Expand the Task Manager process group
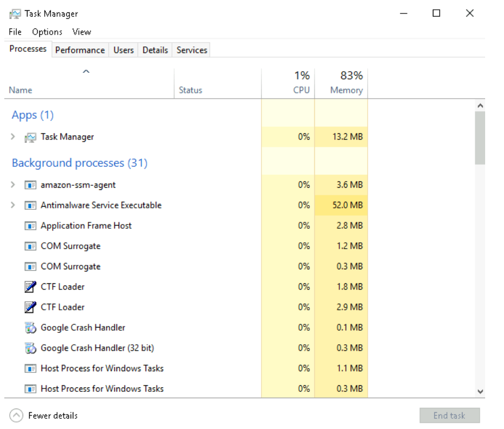The width and height of the screenshot is (504, 429). tap(13, 137)
